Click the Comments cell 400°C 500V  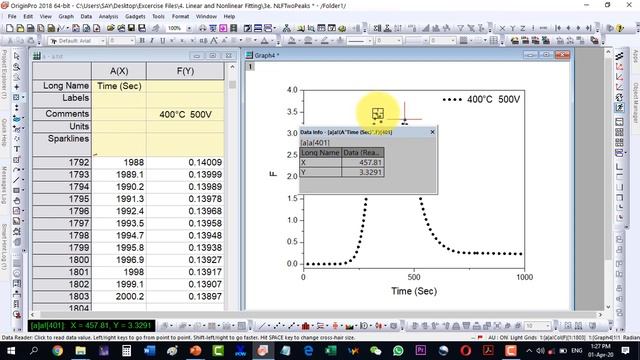(185, 114)
